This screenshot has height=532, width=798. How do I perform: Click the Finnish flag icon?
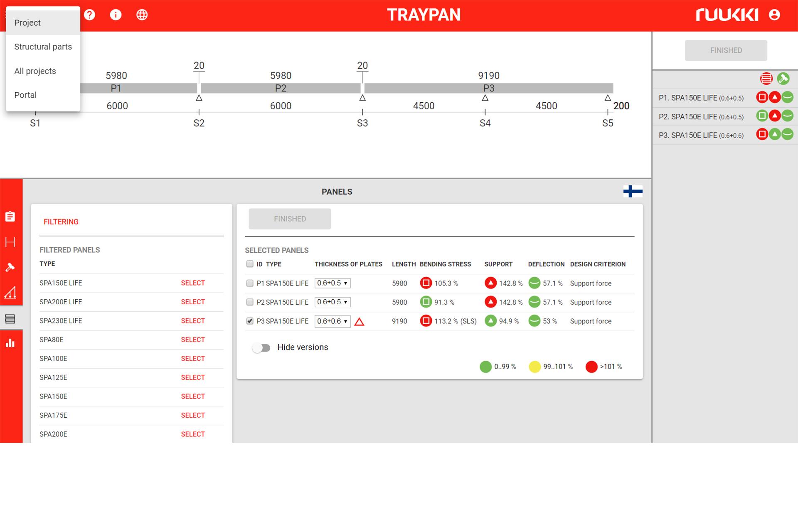pos(633,191)
